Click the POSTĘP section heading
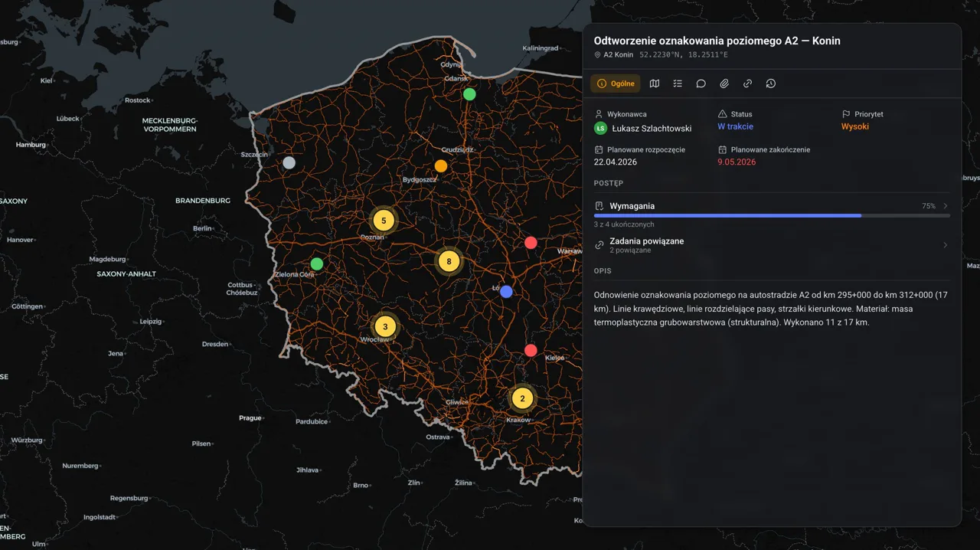 pos(609,183)
